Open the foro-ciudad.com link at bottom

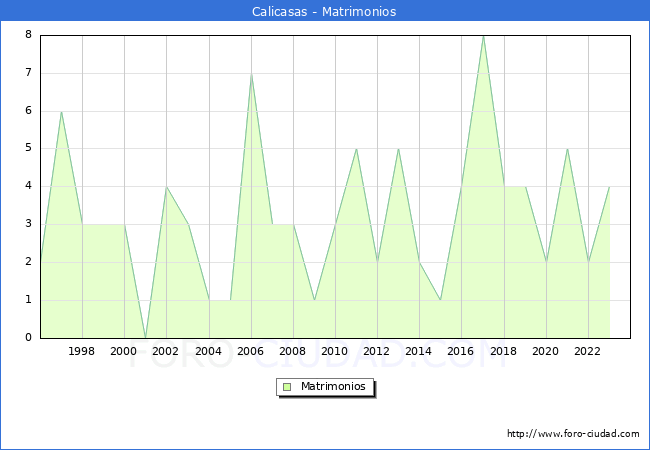(573, 434)
